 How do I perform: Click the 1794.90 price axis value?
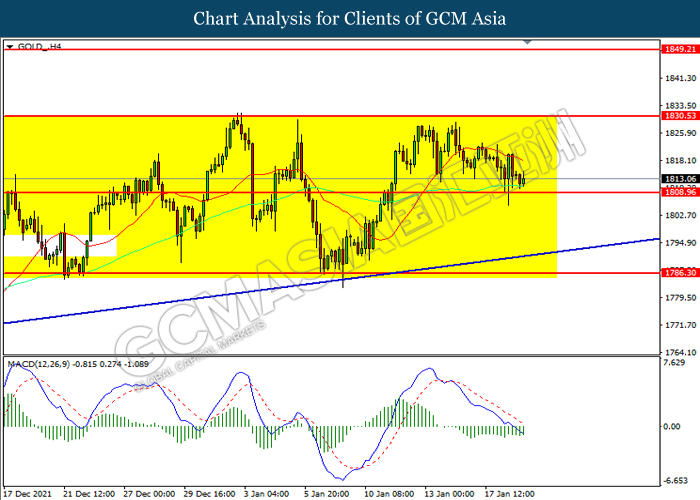[x=680, y=243]
